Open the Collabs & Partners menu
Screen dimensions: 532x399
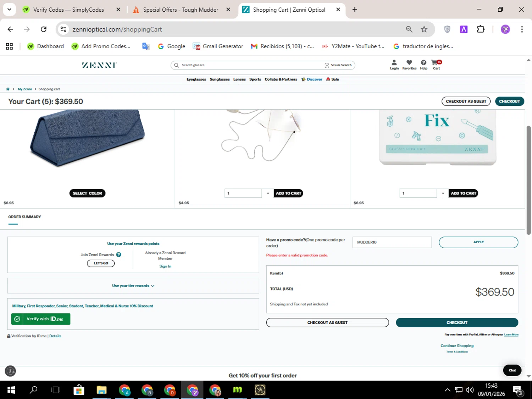click(281, 79)
